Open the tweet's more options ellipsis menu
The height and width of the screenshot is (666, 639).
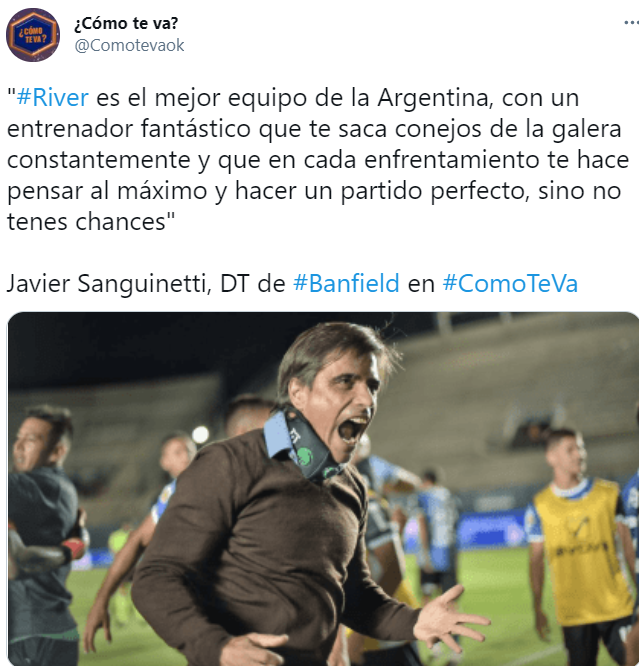point(631,23)
